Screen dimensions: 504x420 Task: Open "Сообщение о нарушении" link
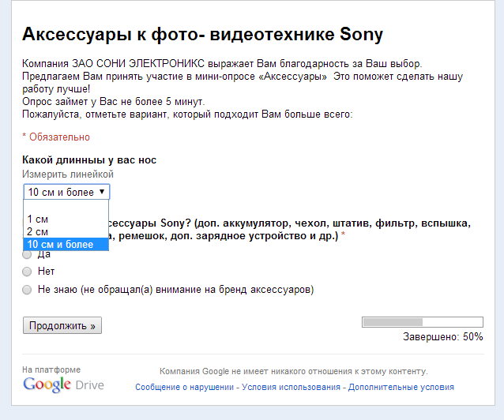pos(185,387)
